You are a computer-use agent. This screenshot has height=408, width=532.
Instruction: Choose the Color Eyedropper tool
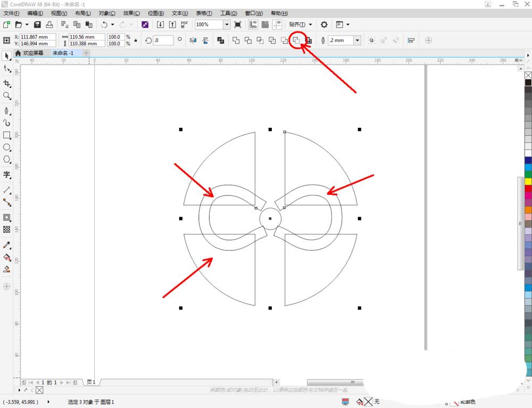tap(6, 245)
